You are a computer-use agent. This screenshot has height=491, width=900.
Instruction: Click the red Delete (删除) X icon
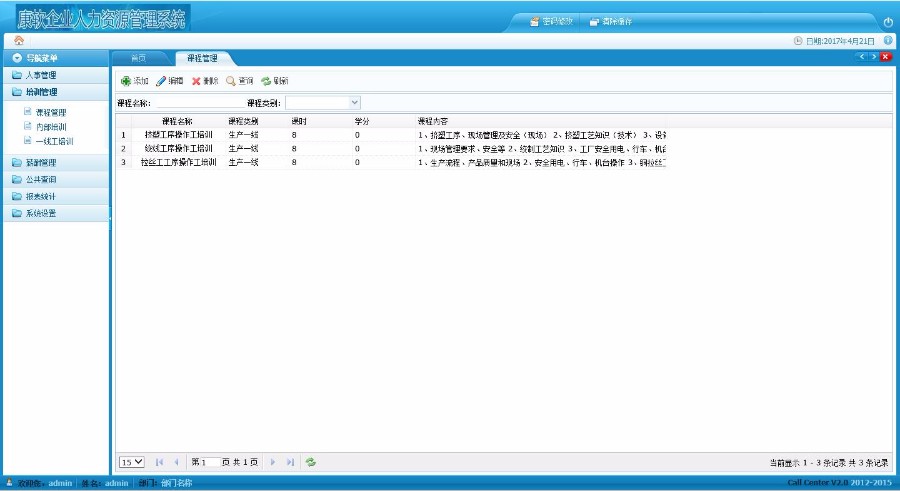[x=197, y=81]
